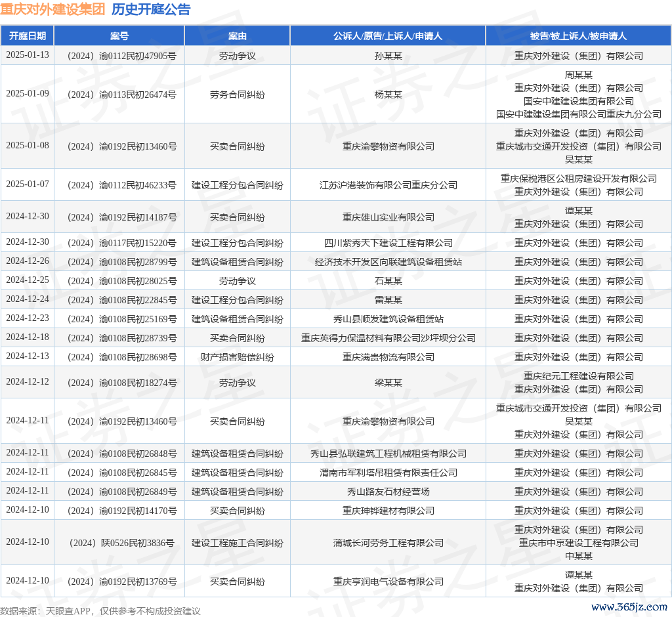Click defendant 重庆市中京建设工程有限公司
The width and height of the screenshot is (672, 617).
click(579, 543)
